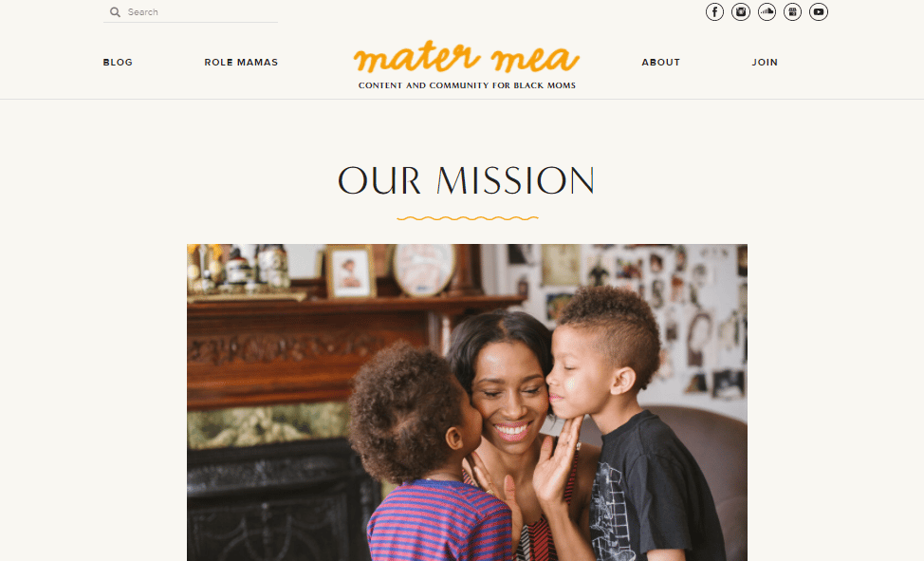The width and height of the screenshot is (924, 561).
Task: Click the orange wavy divider line
Action: [468, 218]
